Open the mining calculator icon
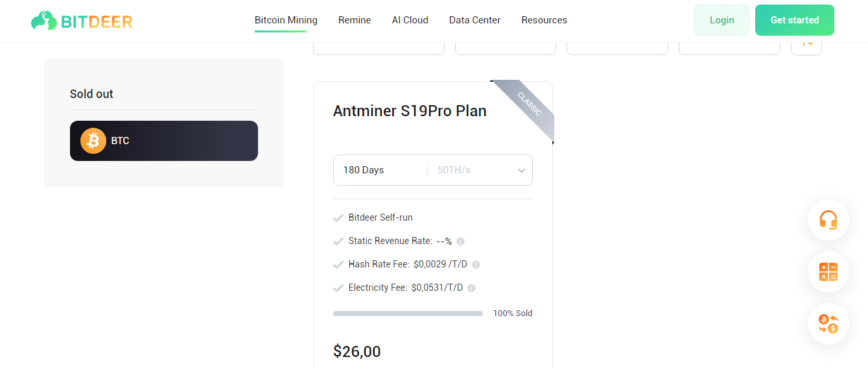 [828, 272]
